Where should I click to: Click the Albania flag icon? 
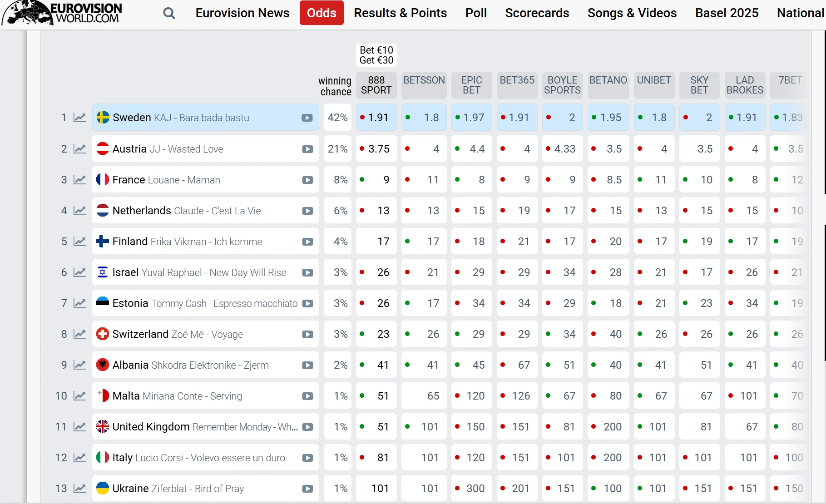(103, 365)
